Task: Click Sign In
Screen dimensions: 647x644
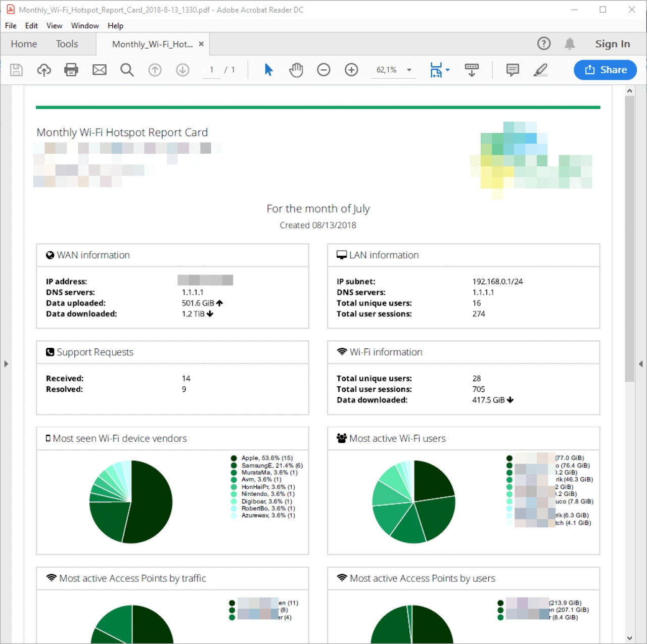Action: click(x=612, y=44)
